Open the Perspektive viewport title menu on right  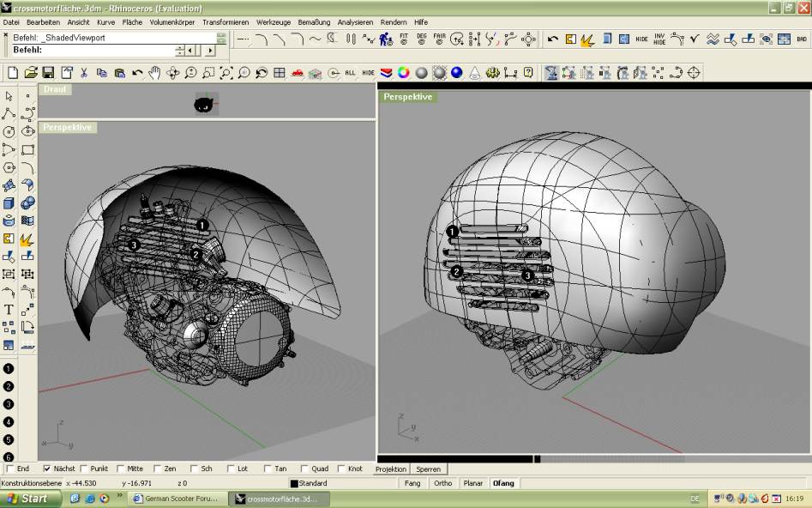(408, 97)
